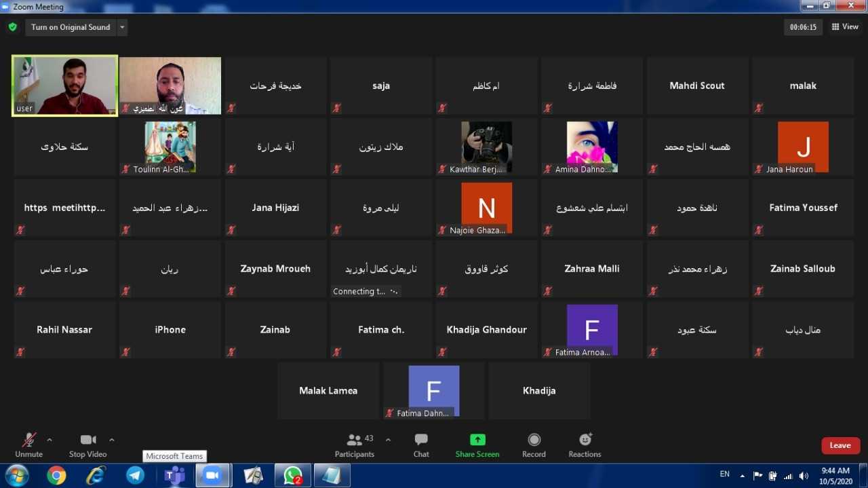The height and width of the screenshot is (488, 868).
Task: Expand video options arrow beside Stop Video
Action: coord(112,440)
